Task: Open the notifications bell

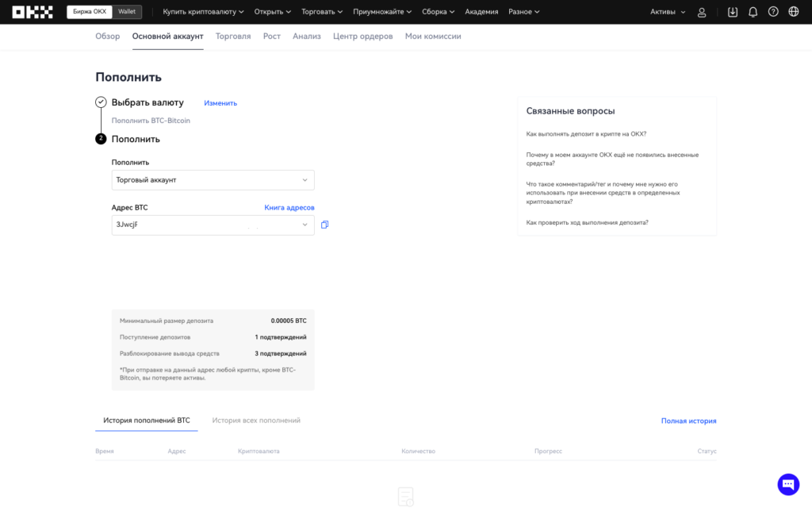Action: coord(753,12)
